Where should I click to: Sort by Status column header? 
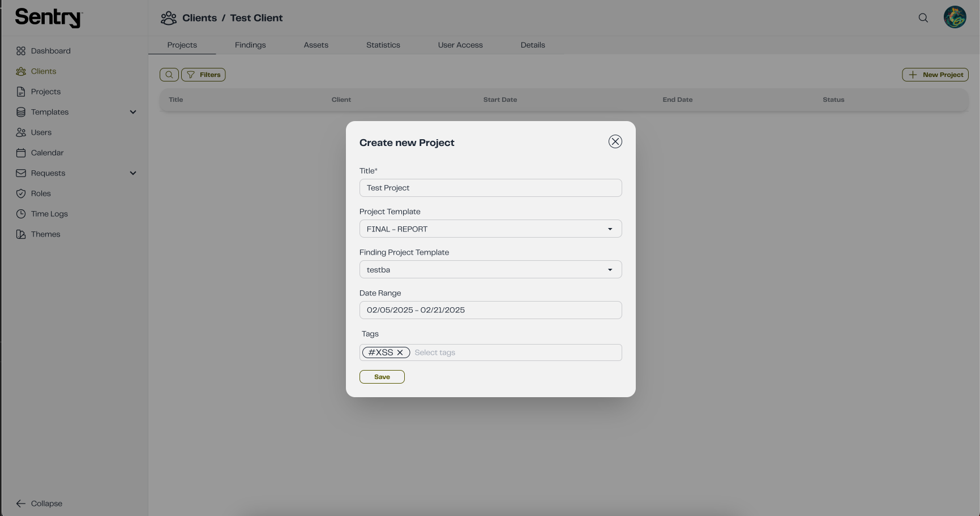tap(833, 100)
